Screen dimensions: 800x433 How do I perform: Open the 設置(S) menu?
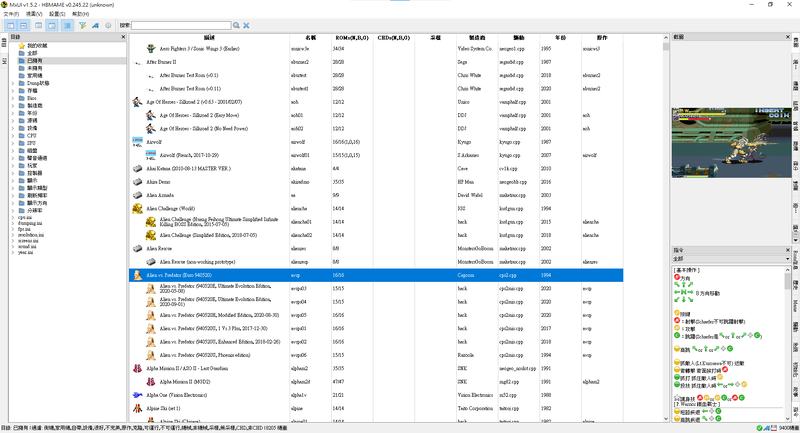tap(57, 14)
